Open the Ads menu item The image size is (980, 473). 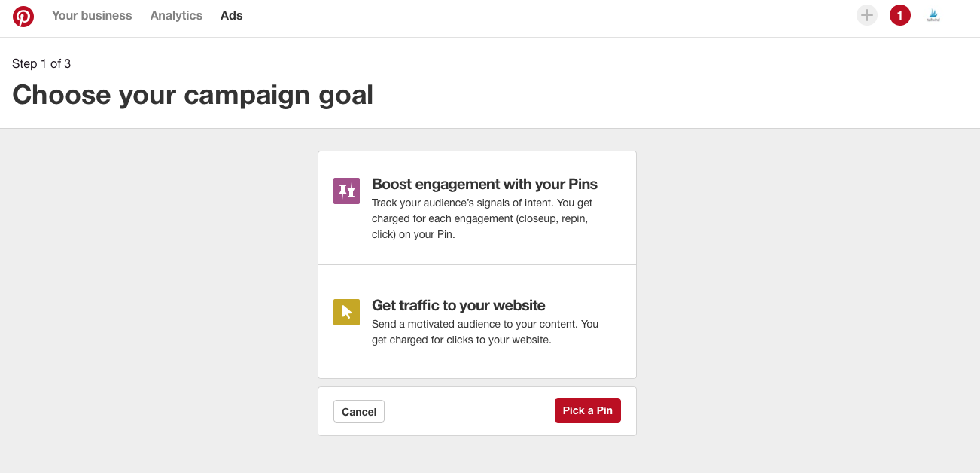pyautogui.click(x=232, y=15)
